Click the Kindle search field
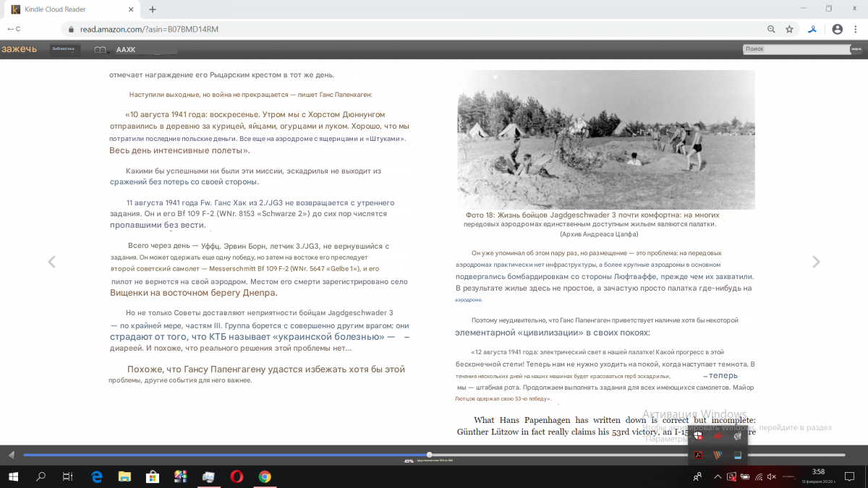868x488 pixels. coord(796,49)
